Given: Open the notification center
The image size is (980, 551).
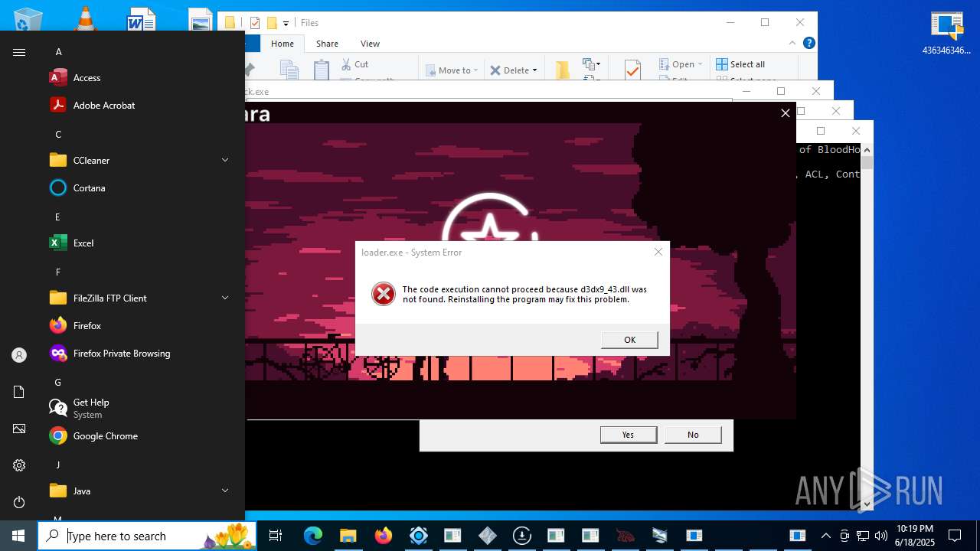Looking at the screenshot, I should [x=955, y=536].
